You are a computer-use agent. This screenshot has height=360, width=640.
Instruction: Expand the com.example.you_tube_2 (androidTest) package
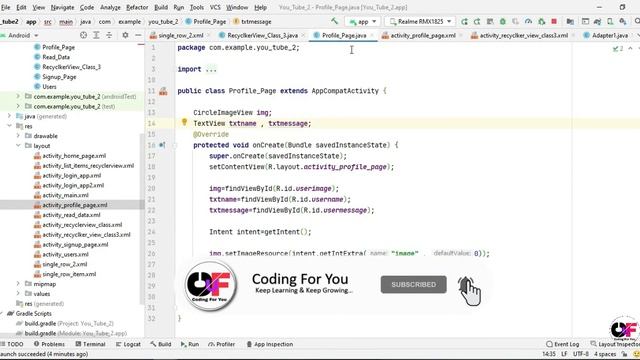coord(18,96)
